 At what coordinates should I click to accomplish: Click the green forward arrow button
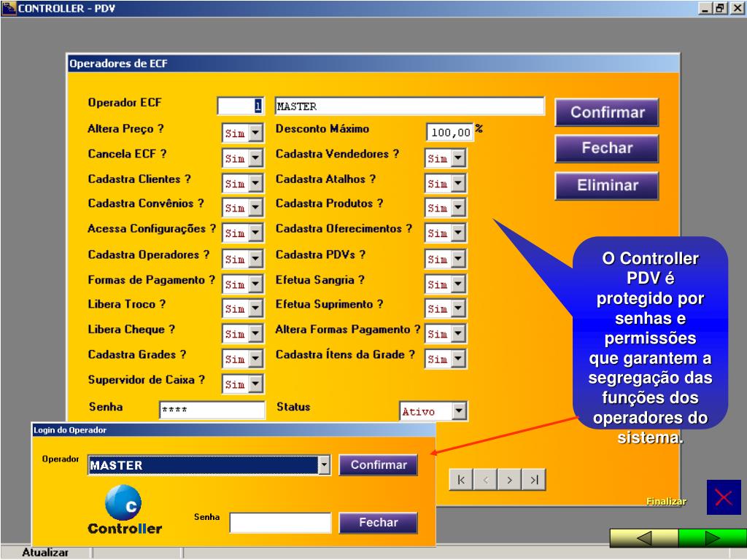(712, 539)
